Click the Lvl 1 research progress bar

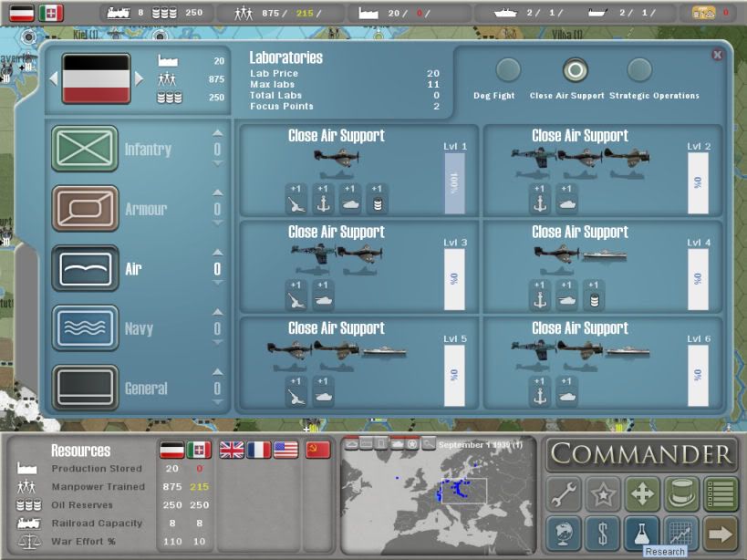click(x=454, y=183)
